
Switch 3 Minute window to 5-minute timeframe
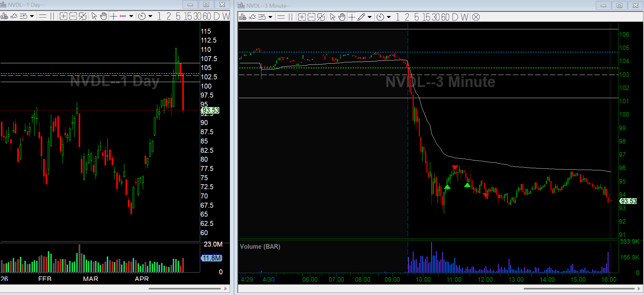click(x=417, y=17)
